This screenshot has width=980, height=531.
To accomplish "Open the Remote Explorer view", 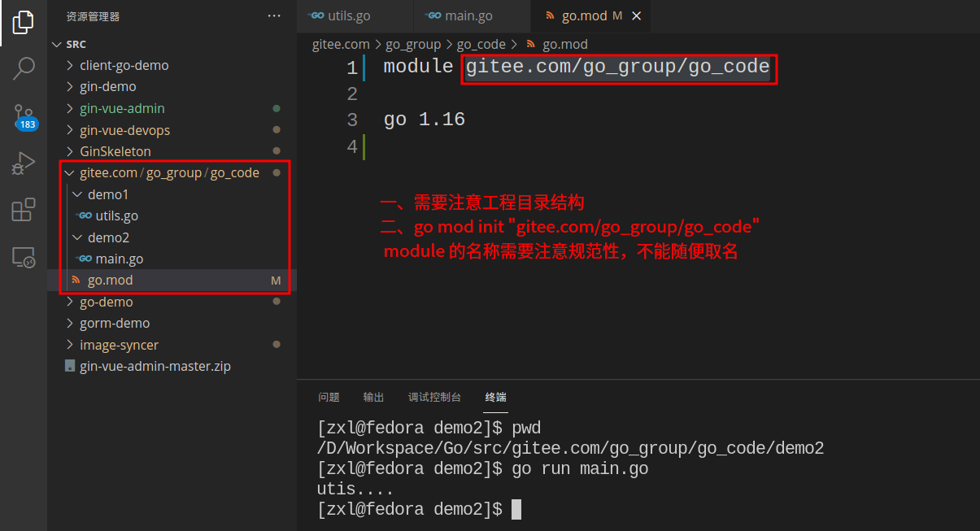I will [22, 257].
